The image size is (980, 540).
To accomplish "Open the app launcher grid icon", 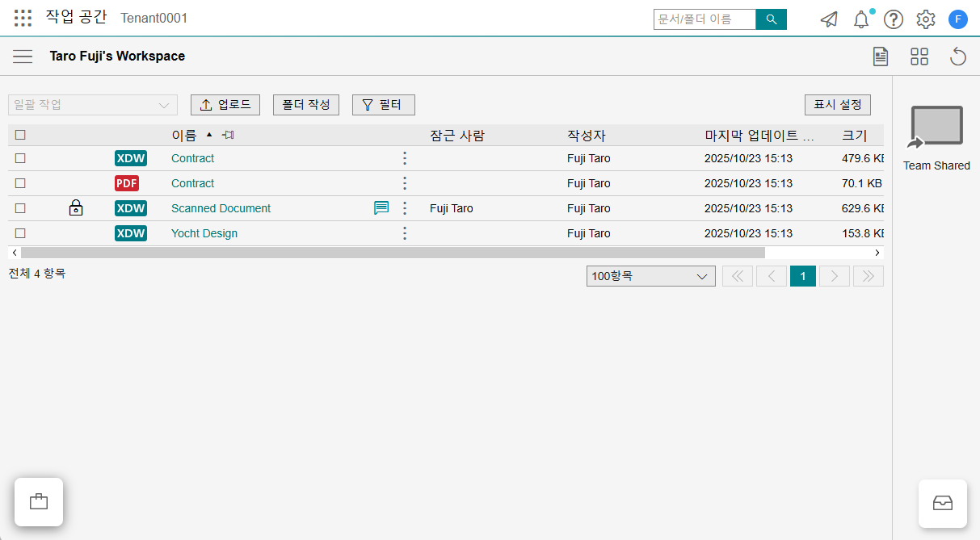I will click(x=23, y=19).
